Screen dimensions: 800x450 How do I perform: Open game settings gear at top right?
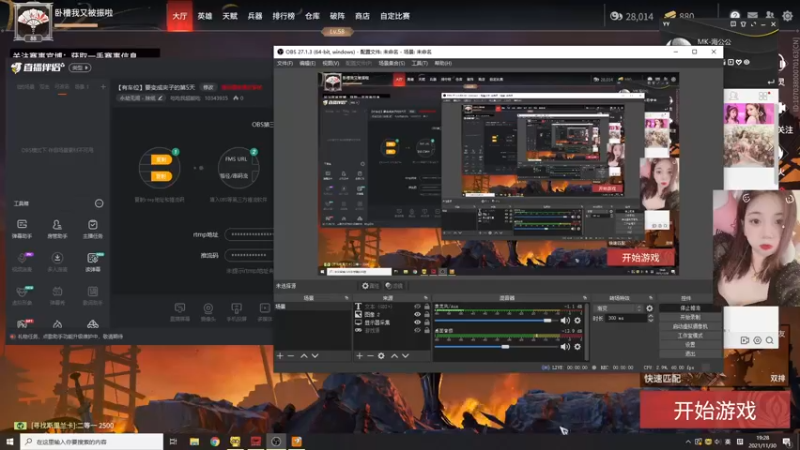click(787, 16)
